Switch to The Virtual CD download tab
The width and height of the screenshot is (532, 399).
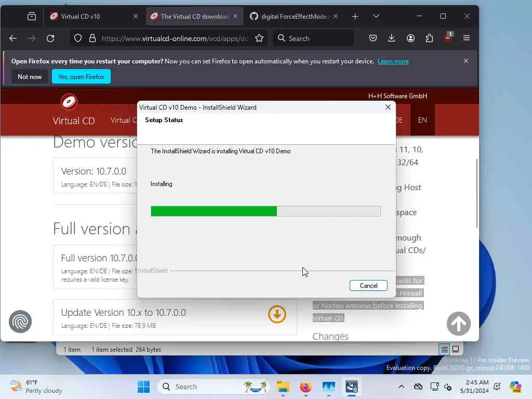click(x=190, y=16)
